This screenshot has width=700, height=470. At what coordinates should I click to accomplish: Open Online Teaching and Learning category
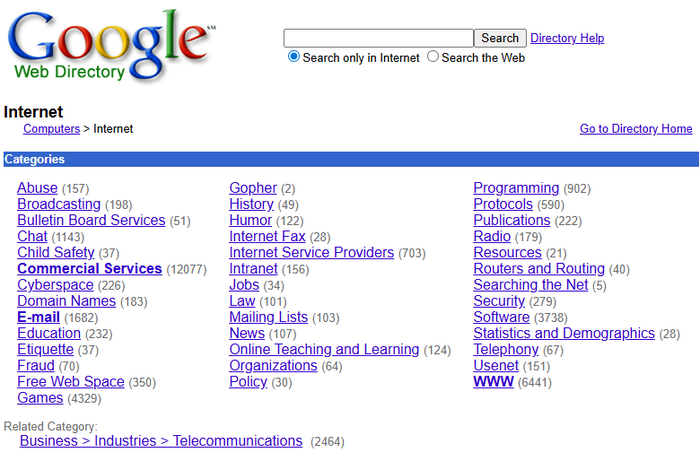[324, 350]
